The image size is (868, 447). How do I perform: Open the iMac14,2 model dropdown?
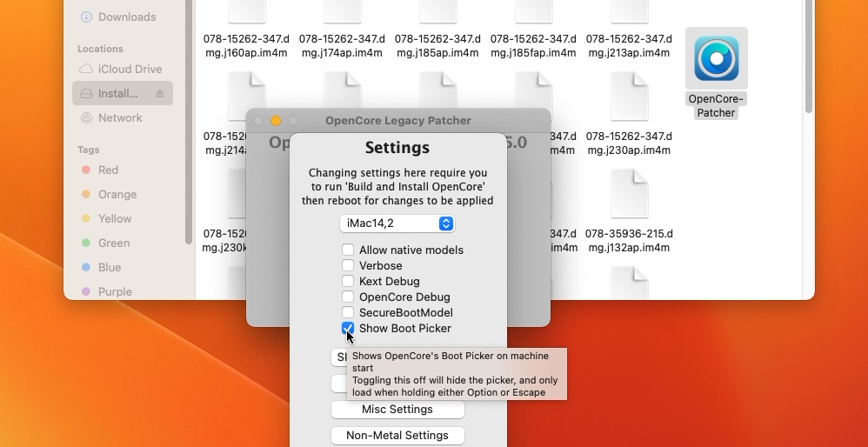(x=397, y=223)
